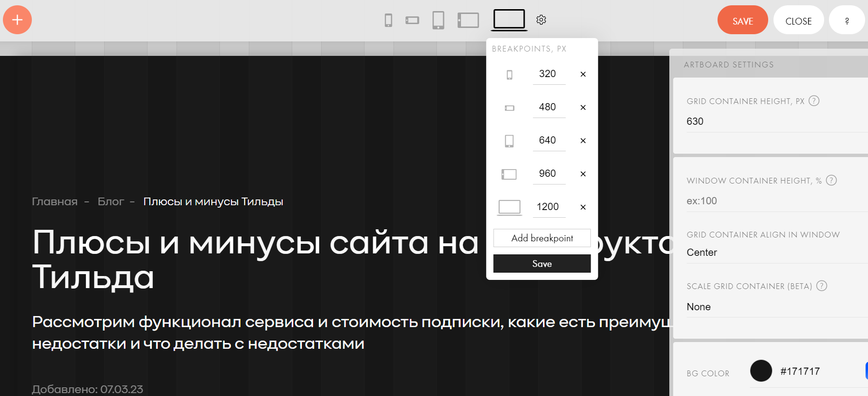
Task: Switch to mobile portrait resolution icon in toolbar
Action: coord(388,20)
